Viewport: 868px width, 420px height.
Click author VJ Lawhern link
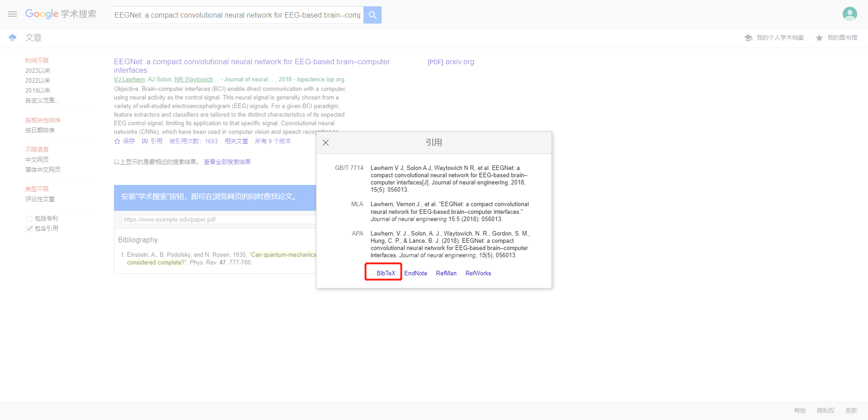pyautogui.click(x=129, y=80)
